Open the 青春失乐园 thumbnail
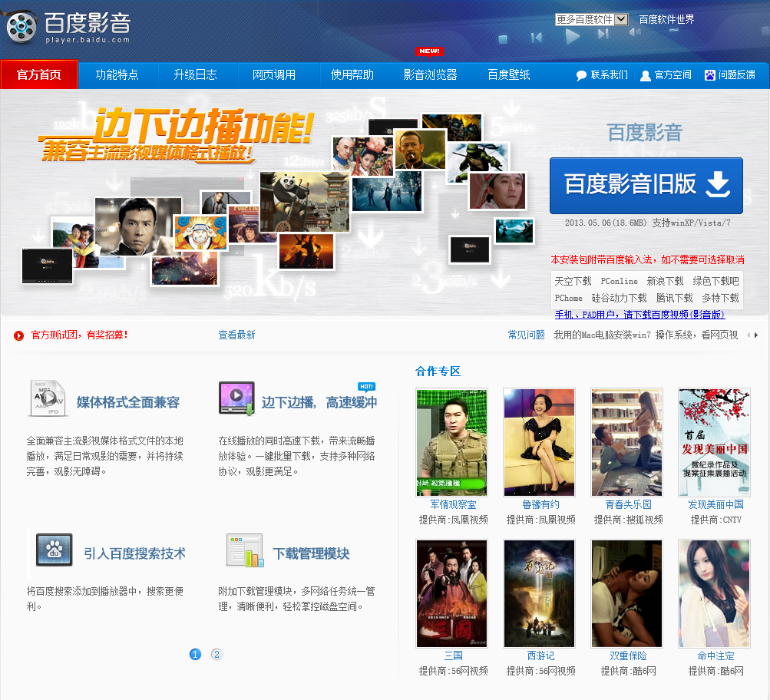 pyautogui.click(x=627, y=442)
